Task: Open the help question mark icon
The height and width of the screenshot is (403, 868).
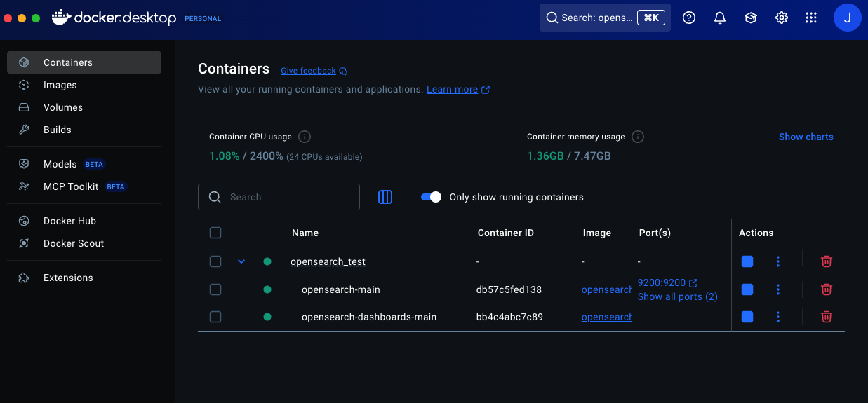Action: [689, 18]
